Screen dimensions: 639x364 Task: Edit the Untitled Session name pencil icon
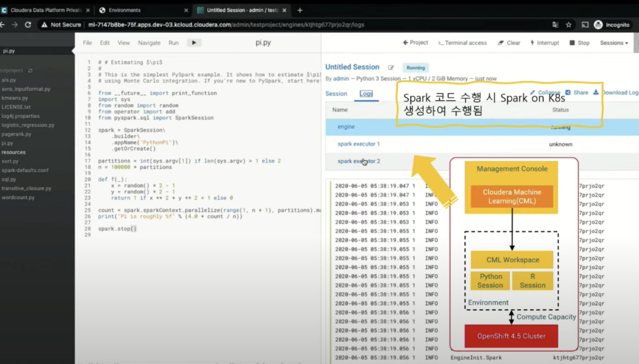coord(391,68)
